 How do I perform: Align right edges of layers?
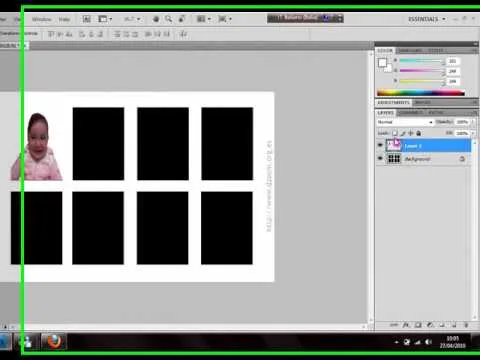pyautogui.click(x=100, y=34)
